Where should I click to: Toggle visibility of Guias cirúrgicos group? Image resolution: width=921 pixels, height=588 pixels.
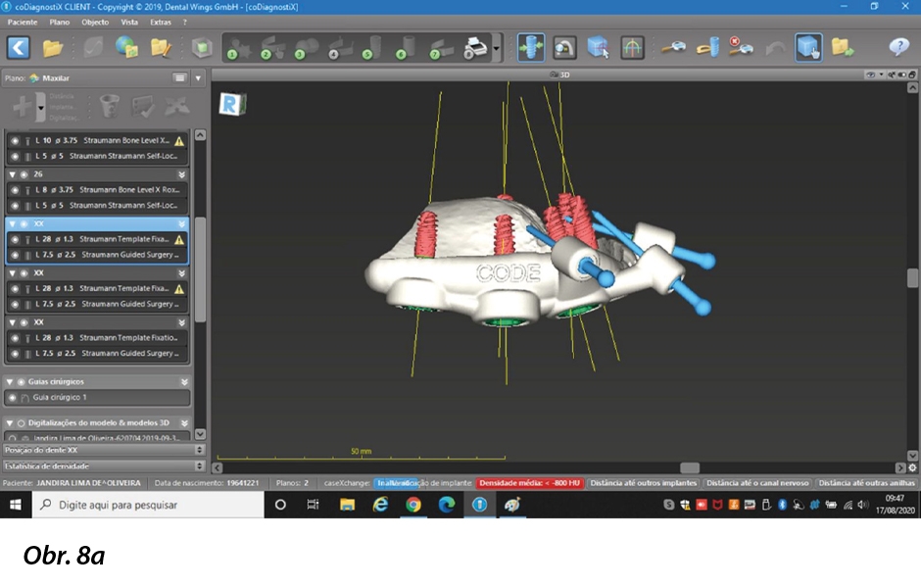pyautogui.click(x=22, y=382)
